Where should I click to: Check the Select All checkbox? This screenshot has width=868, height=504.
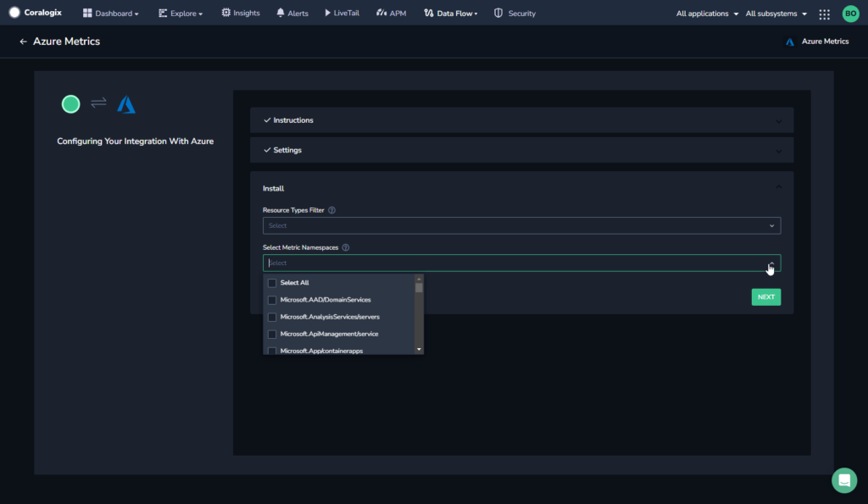(272, 283)
